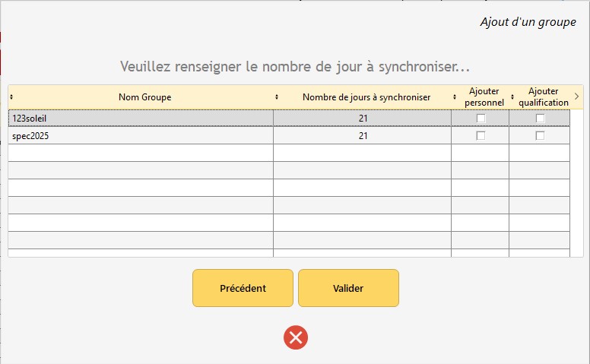Viewport: 590px width, 364px height.
Task: Confirm with the Valider button
Action: (x=348, y=288)
